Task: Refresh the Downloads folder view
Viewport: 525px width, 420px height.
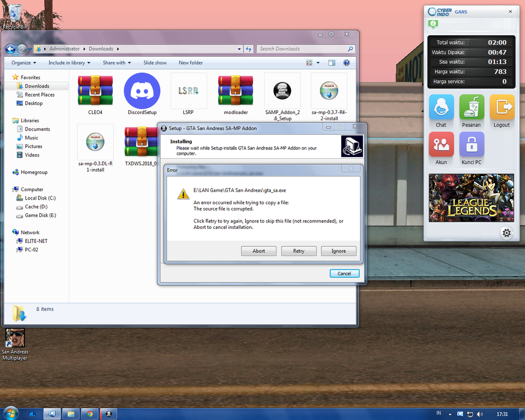Action: coord(248,49)
